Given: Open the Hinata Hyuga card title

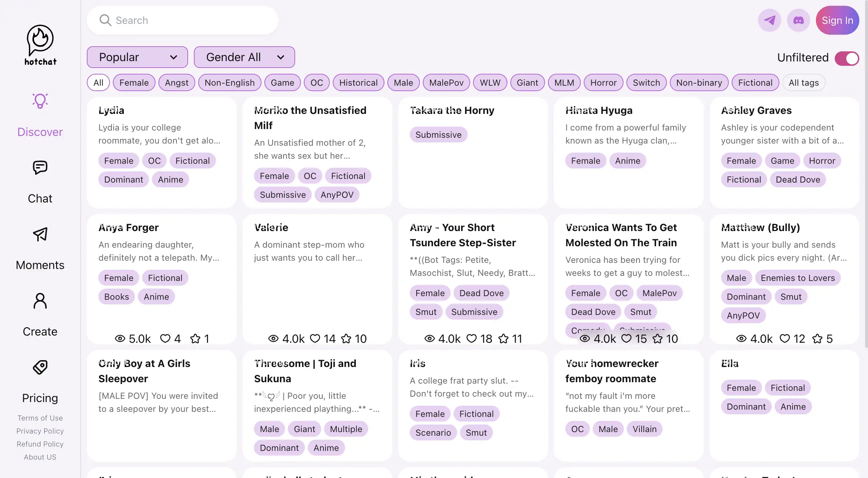Looking at the screenshot, I should pos(599,110).
